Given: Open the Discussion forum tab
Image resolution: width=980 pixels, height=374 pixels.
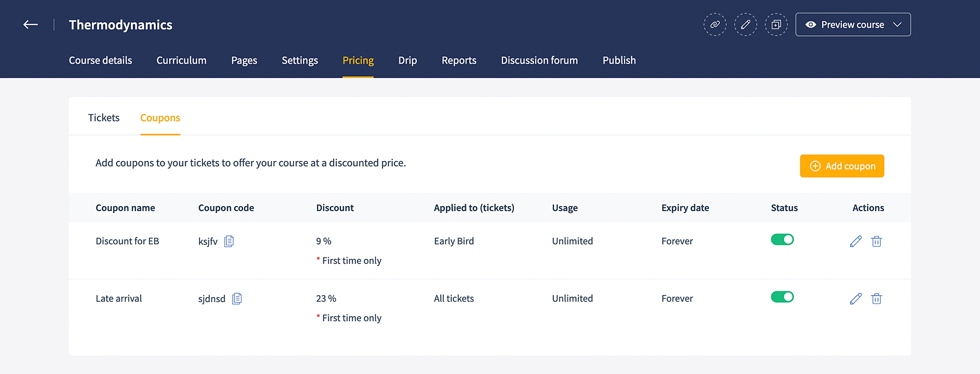Looking at the screenshot, I should pyautogui.click(x=539, y=60).
